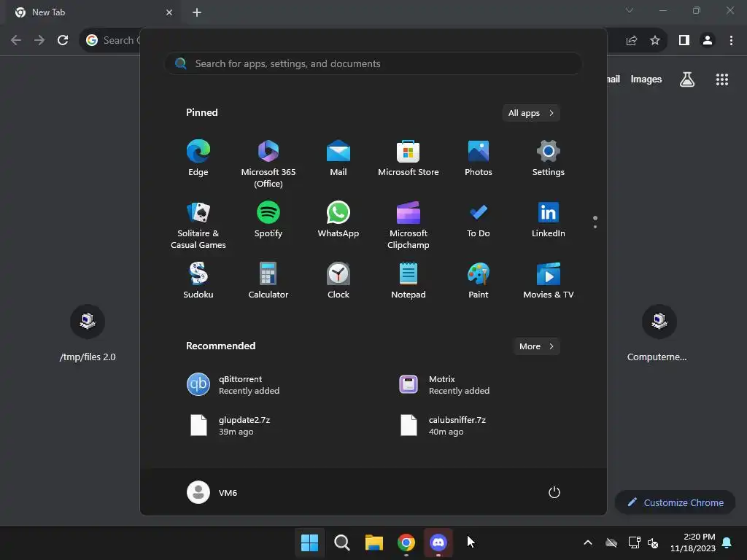Open the Chrome profile menu
Image resolution: width=747 pixels, height=560 pixels.
[708, 40]
